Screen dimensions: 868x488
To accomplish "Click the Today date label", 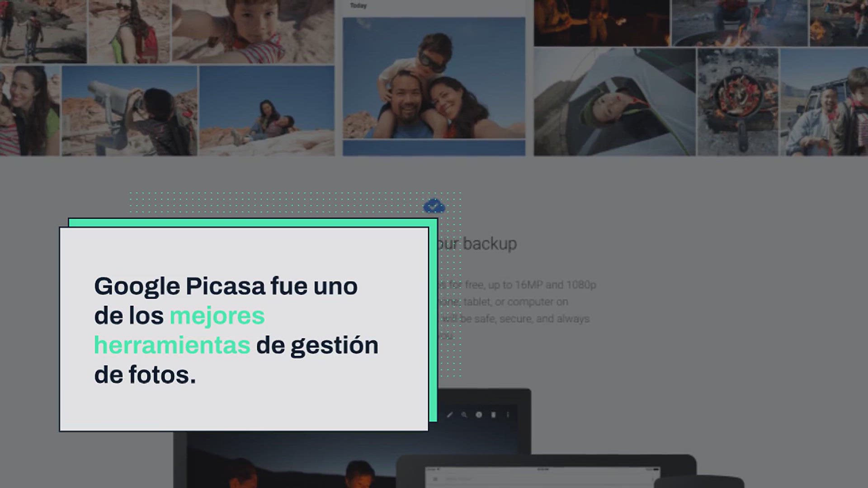I will (358, 6).
